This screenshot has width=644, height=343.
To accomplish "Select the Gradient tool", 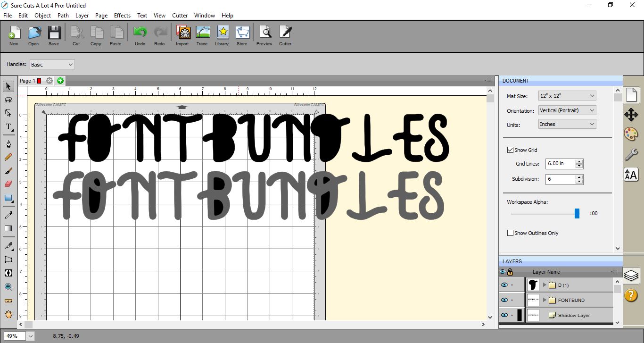I will tap(8, 228).
